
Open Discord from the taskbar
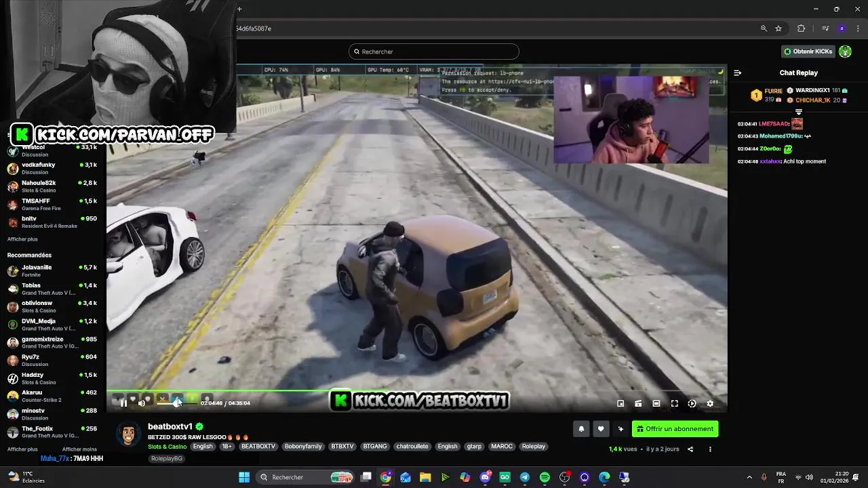pos(486,477)
